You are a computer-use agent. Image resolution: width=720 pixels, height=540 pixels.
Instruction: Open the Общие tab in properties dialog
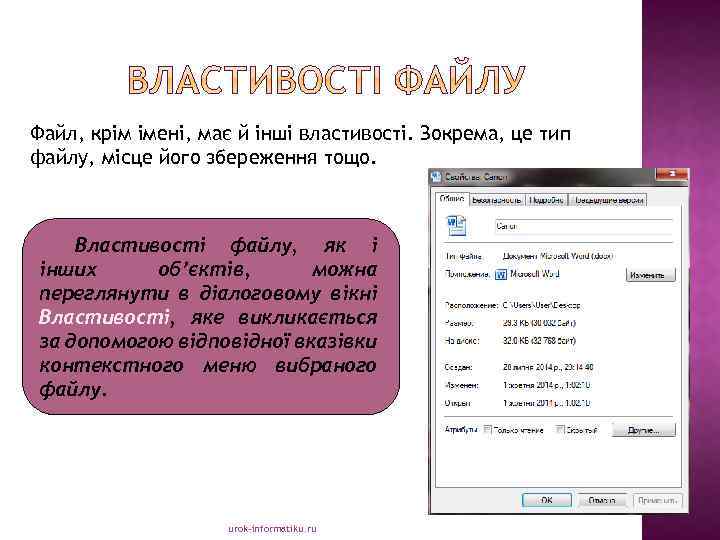coord(452,199)
